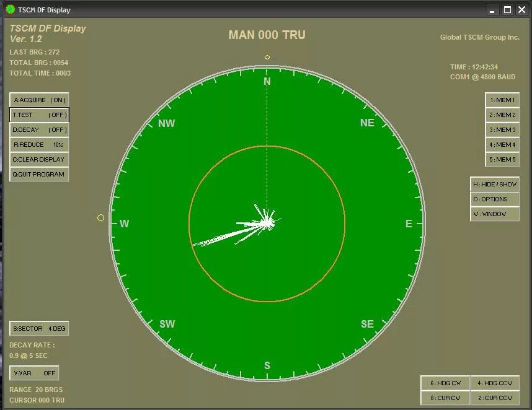532x410 pixels.
Task: Select the 5: MEM 5 button
Action: (x=502, y=160)
